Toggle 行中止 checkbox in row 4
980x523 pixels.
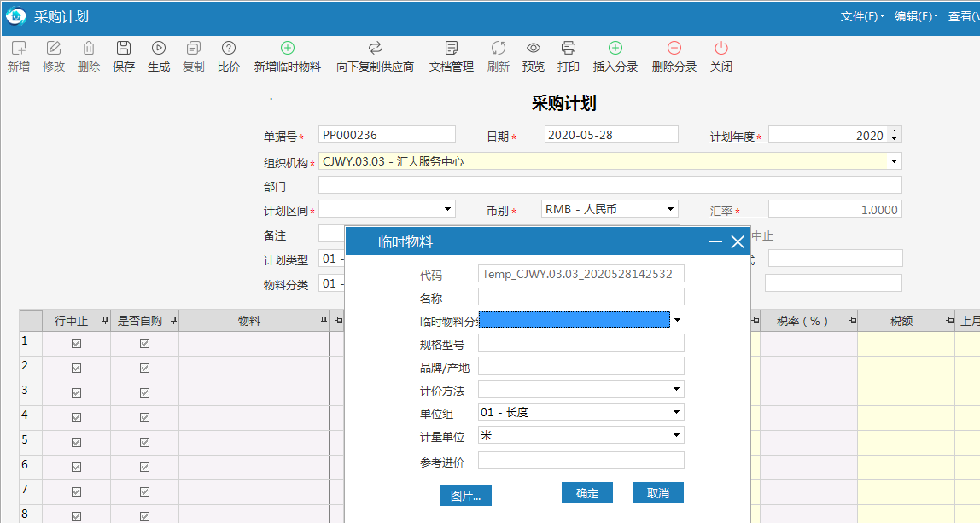pos(76,417)
